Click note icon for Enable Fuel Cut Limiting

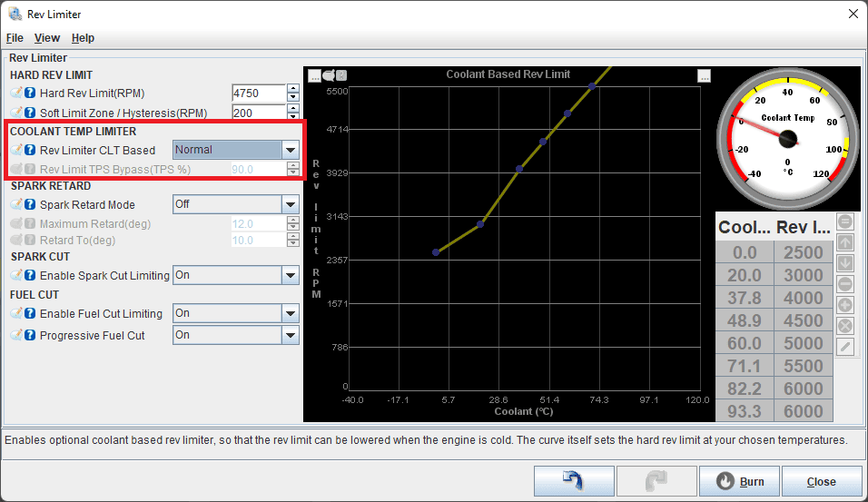(x=16, y=313)
